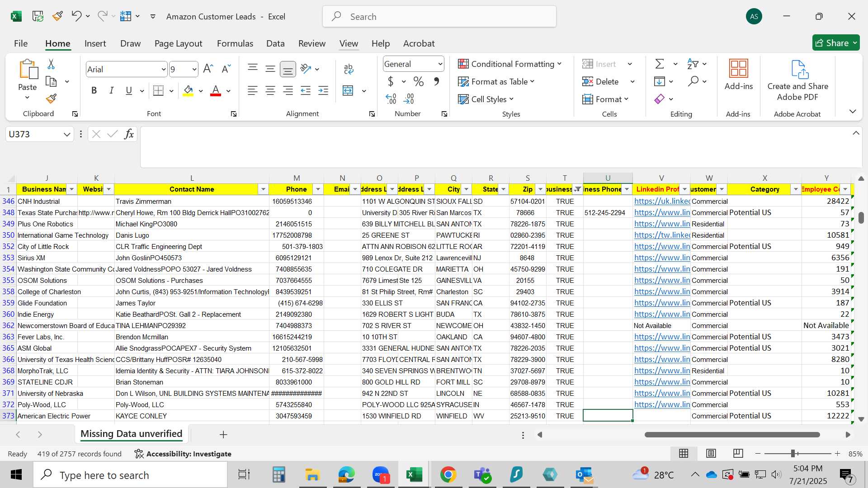
Task: Open the Add-ins button
Action: [x=739, y=75]
